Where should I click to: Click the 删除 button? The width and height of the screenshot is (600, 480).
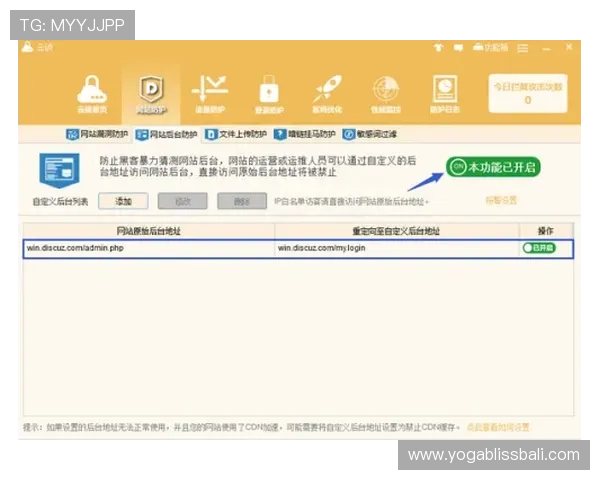click(242, 201)
